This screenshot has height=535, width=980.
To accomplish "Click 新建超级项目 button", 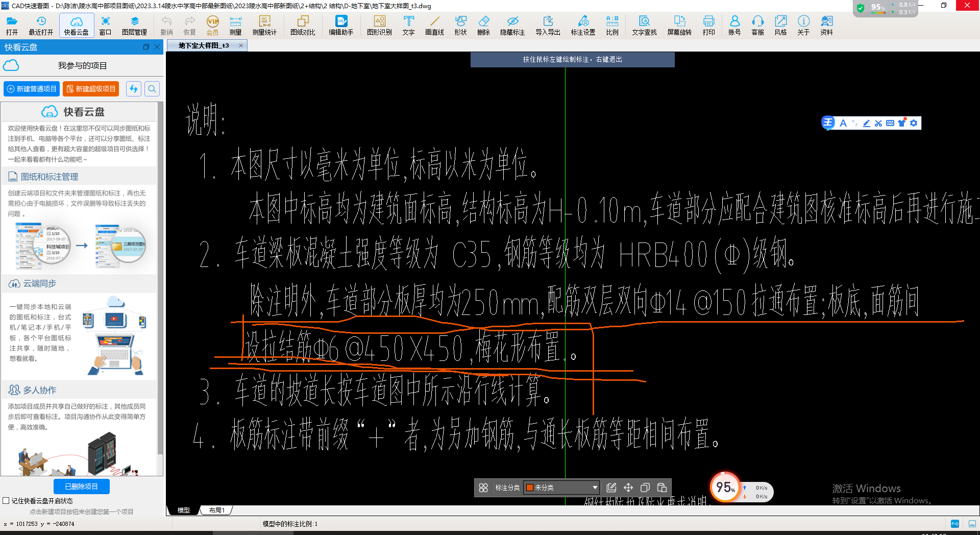I will 91,89.
